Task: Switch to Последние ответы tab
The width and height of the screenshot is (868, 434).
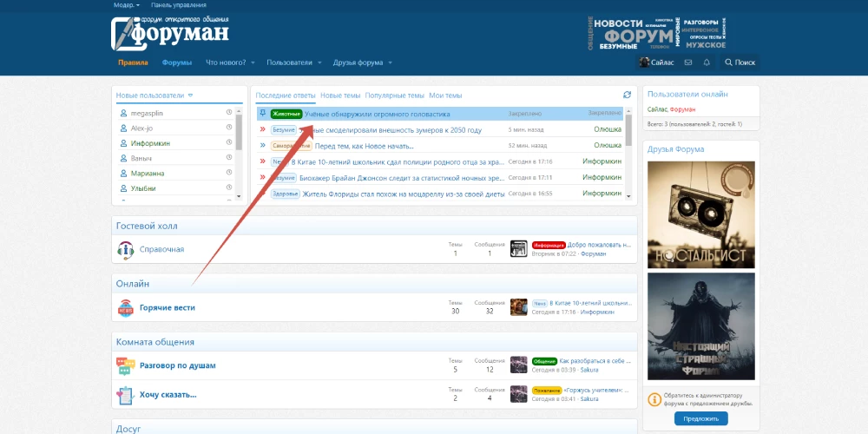Action: pyautogui.click(x=286, y=95)
